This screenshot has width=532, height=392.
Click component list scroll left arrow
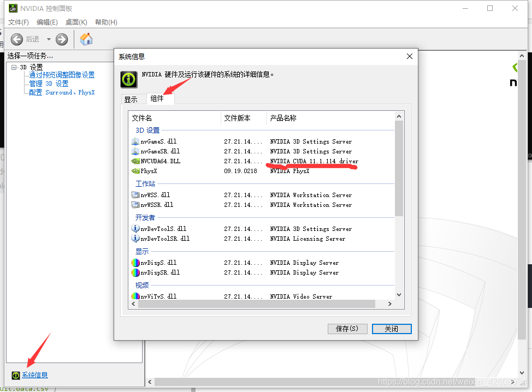pyautogui.click(x=133, y=304)
